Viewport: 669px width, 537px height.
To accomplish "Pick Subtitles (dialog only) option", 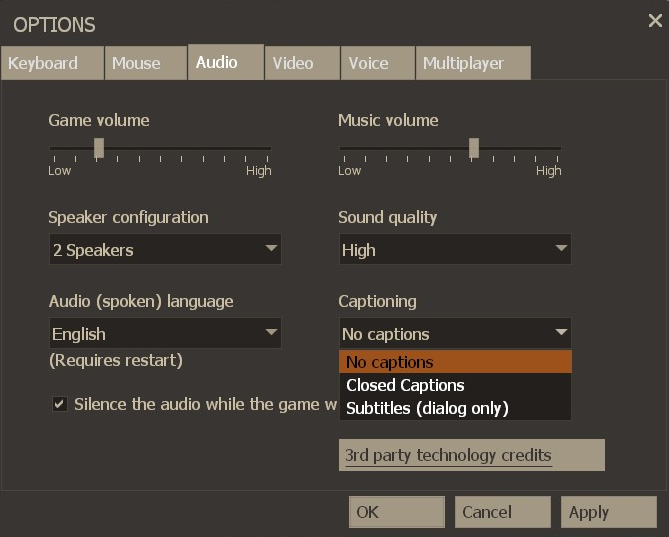I will (x=455, y=408).
